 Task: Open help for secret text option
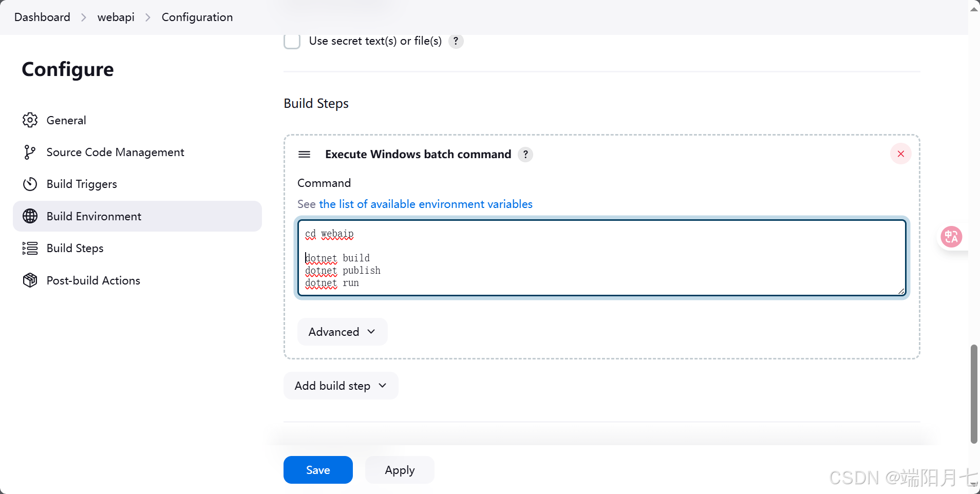(456, 41)
